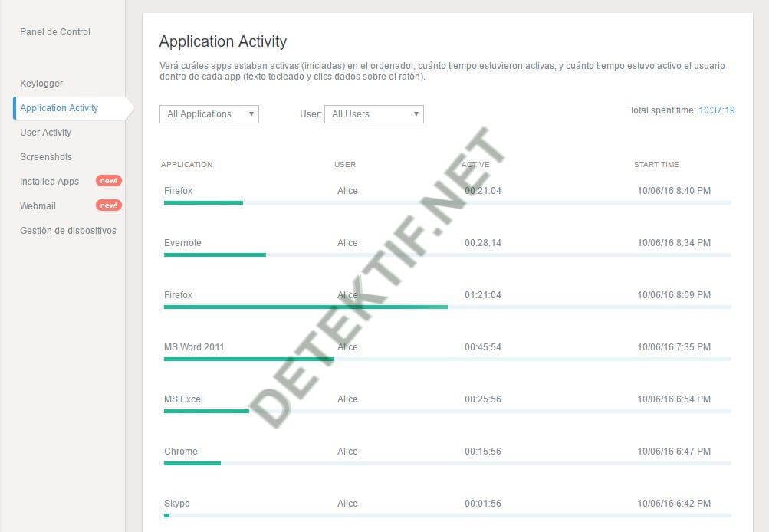Click the 'new!' badge beside Installed Apps

[x=108, y=181]
